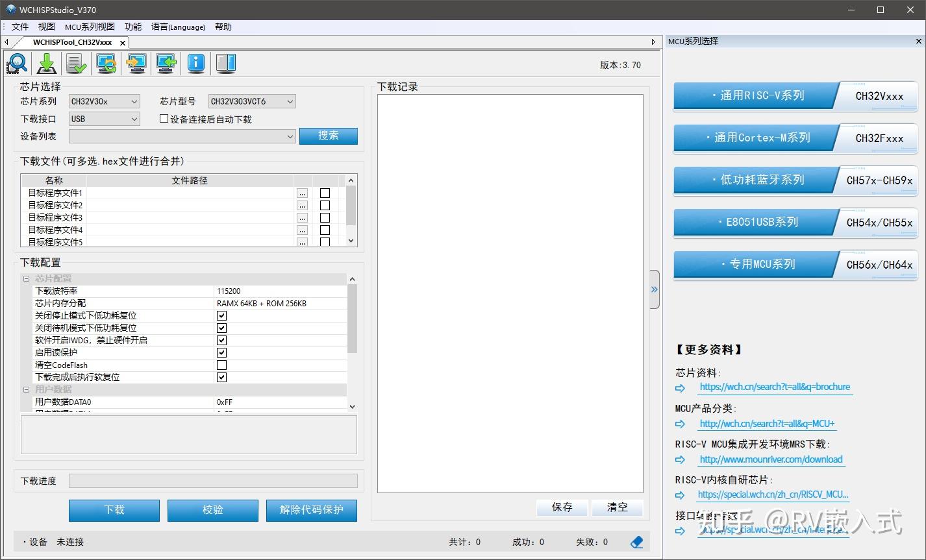Click the green download toolbar icon
Viewport: 926px width, 560px height.
tap(46, 63)
